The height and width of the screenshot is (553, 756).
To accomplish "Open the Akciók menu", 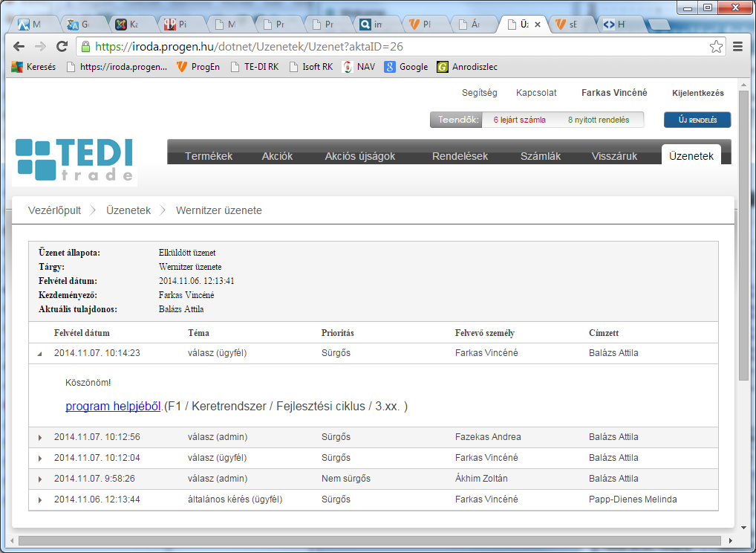I will 277,156.
